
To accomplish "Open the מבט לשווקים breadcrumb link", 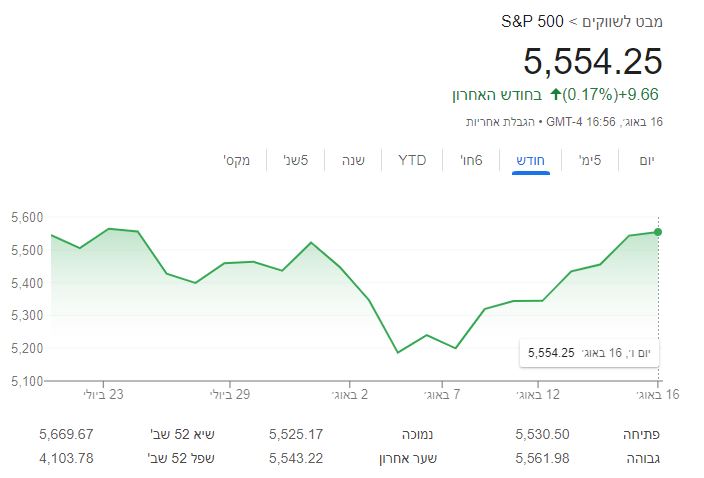I will tap(622, 21).
